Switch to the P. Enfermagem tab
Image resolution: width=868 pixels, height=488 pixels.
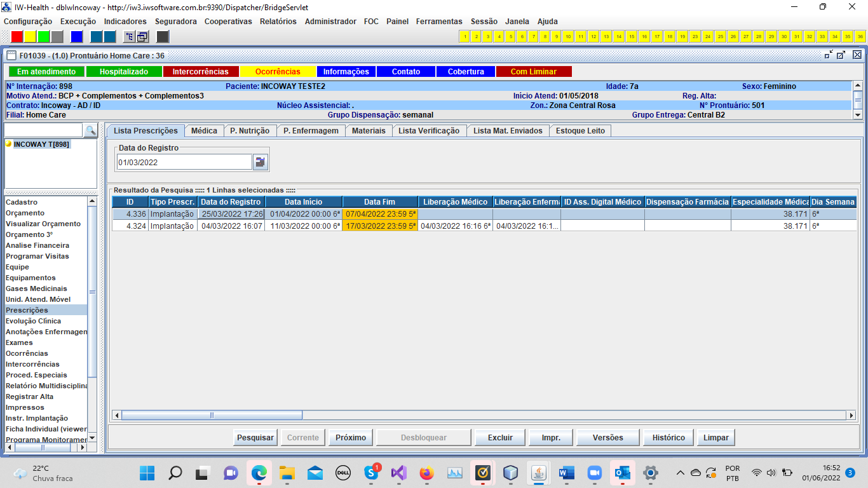point(311,130)
